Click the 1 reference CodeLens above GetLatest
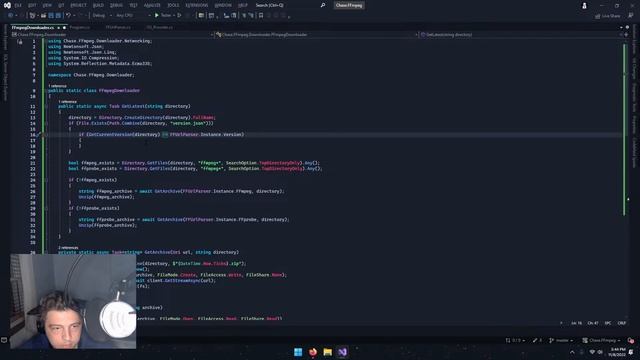Image resolution: width=640 pixels, height=360 pixels. [x=67, y=101]
